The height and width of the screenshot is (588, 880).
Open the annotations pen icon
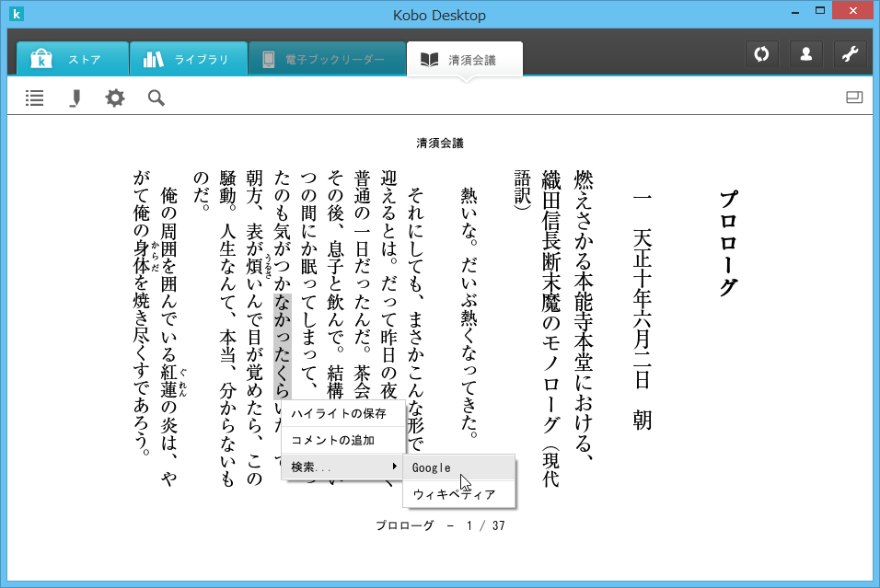click(75, 97)
